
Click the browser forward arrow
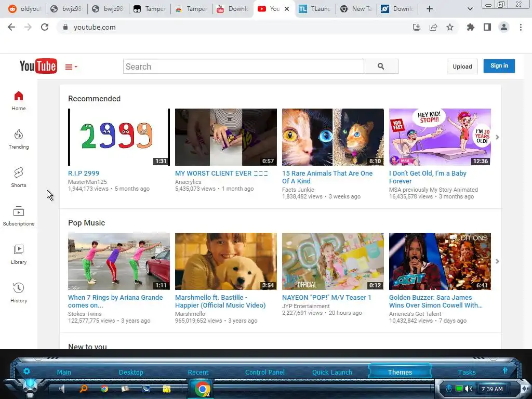tap(28, 27)
